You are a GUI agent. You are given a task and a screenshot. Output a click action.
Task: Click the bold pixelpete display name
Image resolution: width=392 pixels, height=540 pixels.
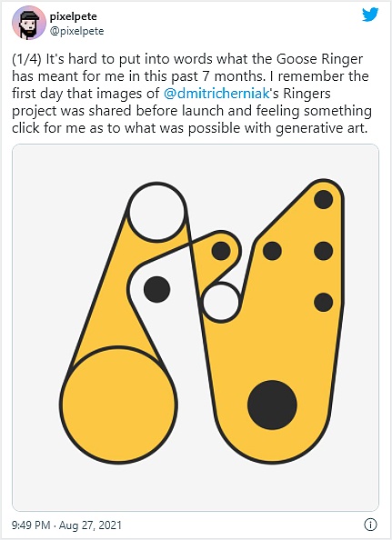click(74, 16)
